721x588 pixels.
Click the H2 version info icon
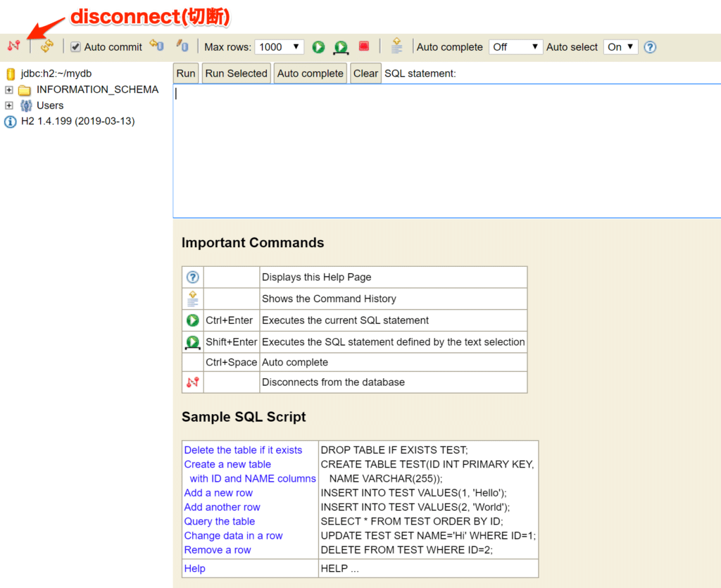pyautogui.click(x=9, y=120)
